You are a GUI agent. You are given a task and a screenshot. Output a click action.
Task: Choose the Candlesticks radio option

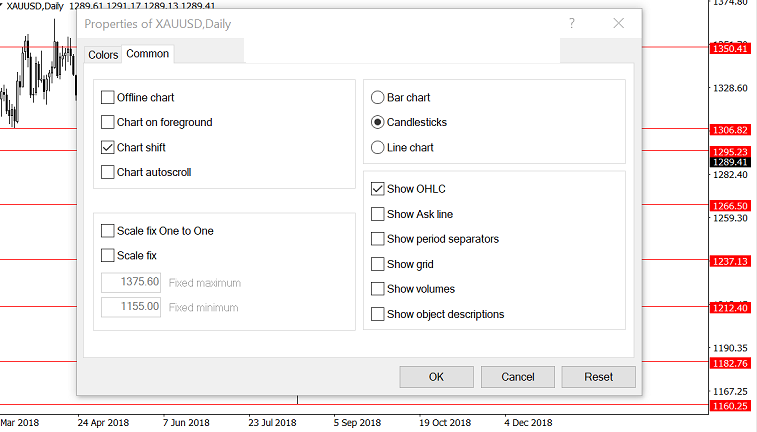click(x=377, y=123)
